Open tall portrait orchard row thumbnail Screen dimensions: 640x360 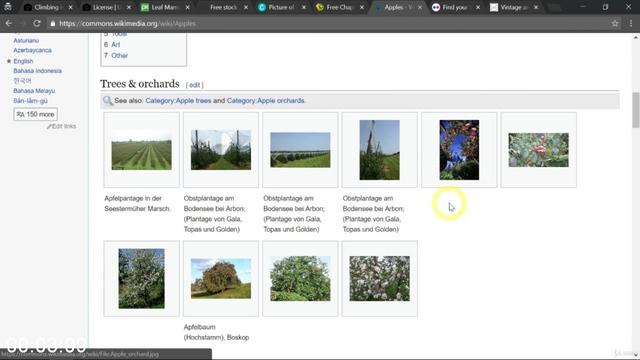pos(380,150)
